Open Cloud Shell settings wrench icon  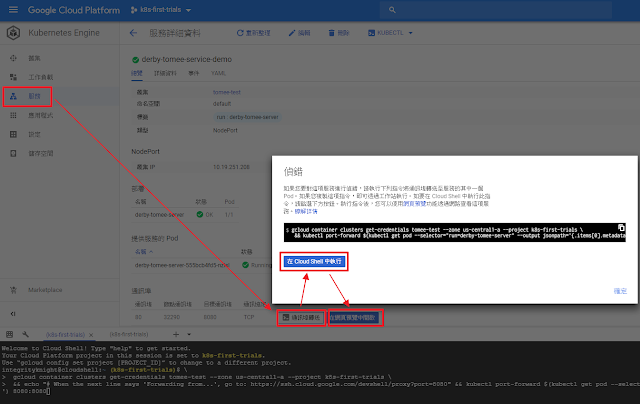tap(25, 334)
